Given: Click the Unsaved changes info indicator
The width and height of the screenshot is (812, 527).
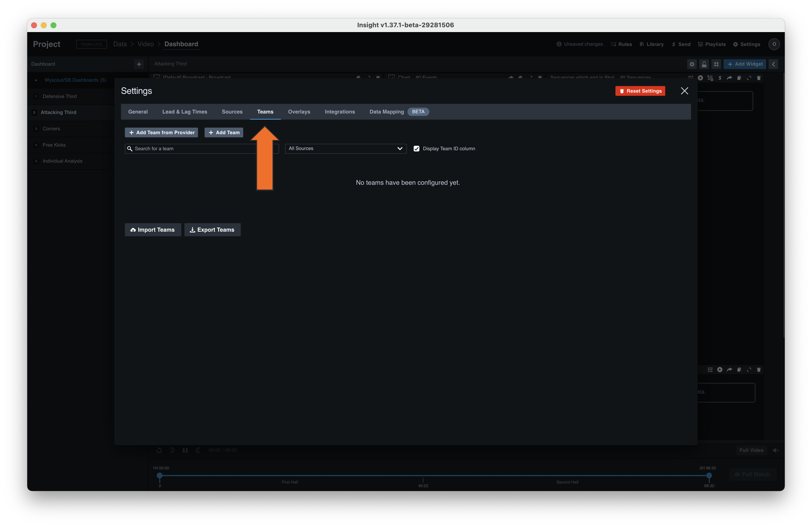Looking at the screenshot, I should coord(579,44).
